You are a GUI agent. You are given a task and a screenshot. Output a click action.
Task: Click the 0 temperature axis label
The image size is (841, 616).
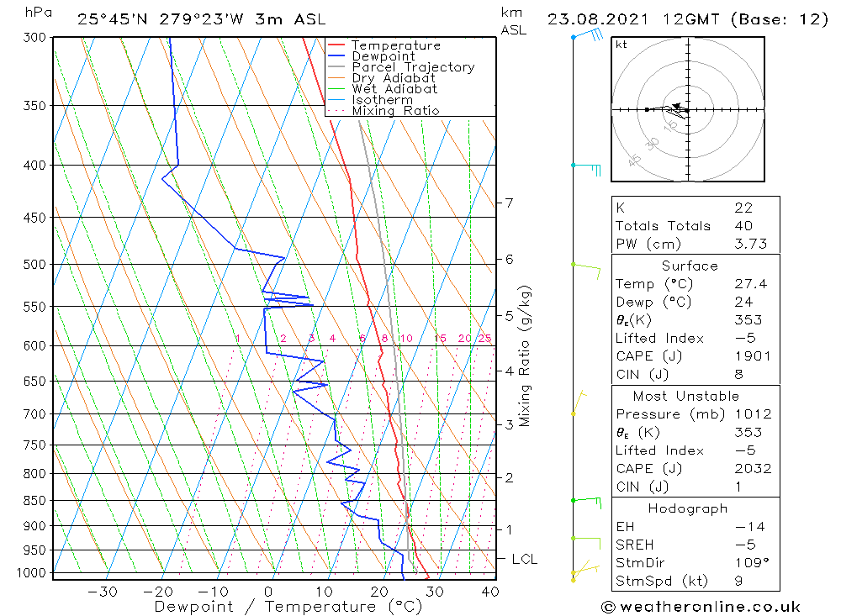tap(268, 592)
